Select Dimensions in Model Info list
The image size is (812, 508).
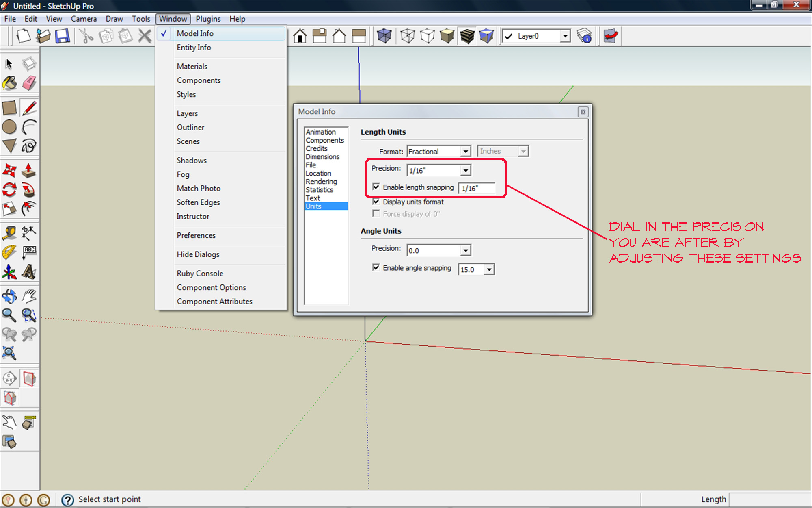point(326,157)
